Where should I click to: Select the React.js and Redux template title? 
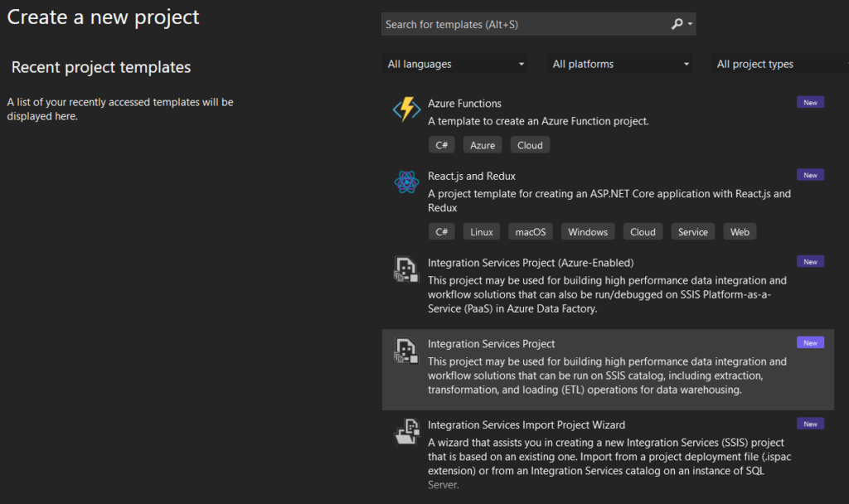(x=472, y=176)
